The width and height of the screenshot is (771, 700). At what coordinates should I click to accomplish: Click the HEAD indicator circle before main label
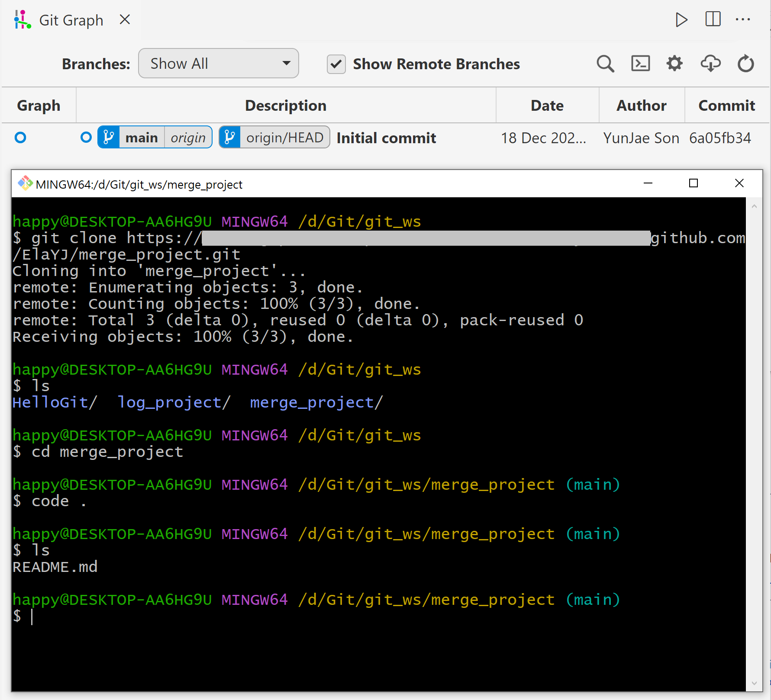tap(86, 138)
